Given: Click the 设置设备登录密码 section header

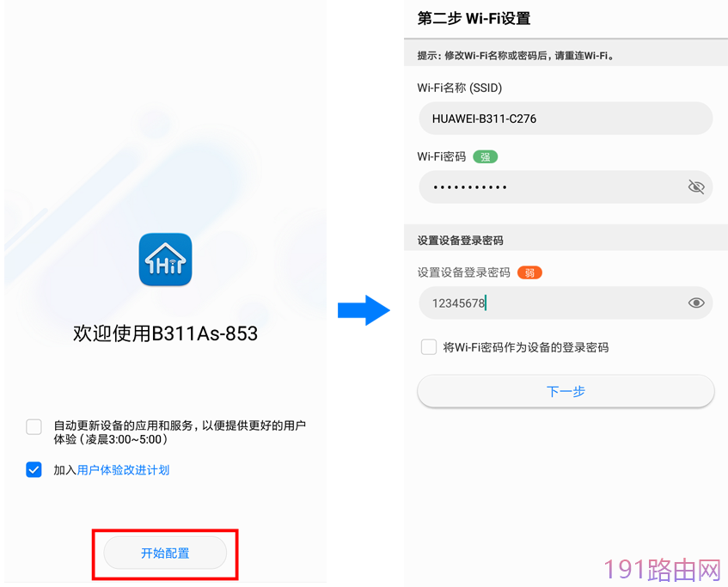Looking at the screenshot, I should (x=460, y=240).
